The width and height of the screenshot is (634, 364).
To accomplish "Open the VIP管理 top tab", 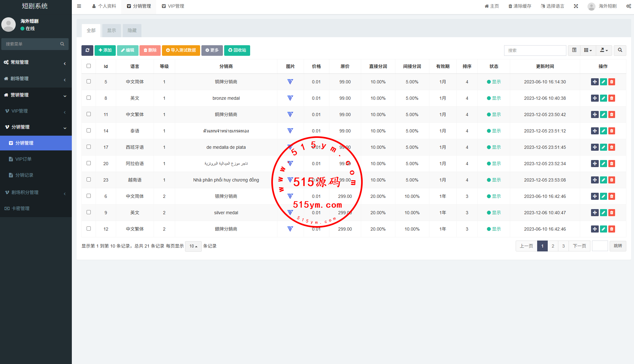I will [173, 6].
